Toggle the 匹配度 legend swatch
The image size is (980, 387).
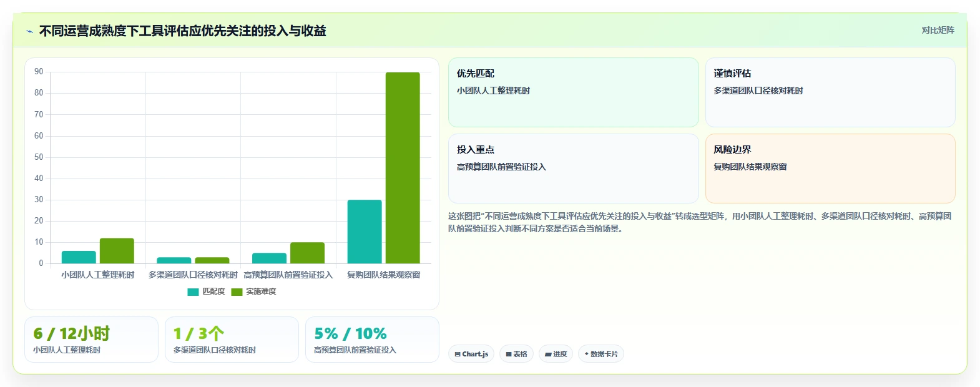pos(193,291)
